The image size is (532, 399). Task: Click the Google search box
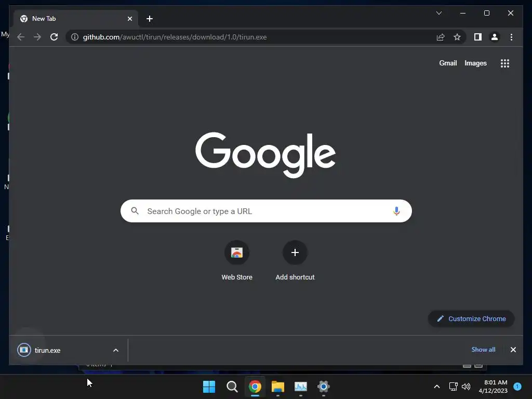coord(266,211)
